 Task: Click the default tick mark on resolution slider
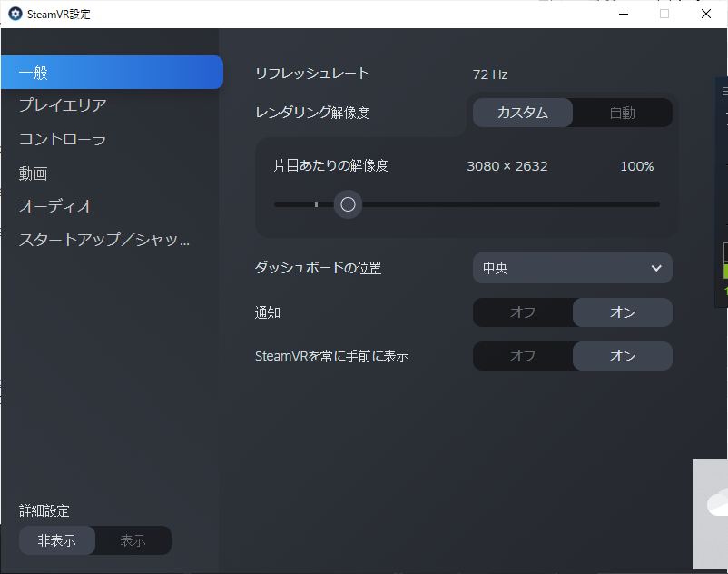pos(316,204)
